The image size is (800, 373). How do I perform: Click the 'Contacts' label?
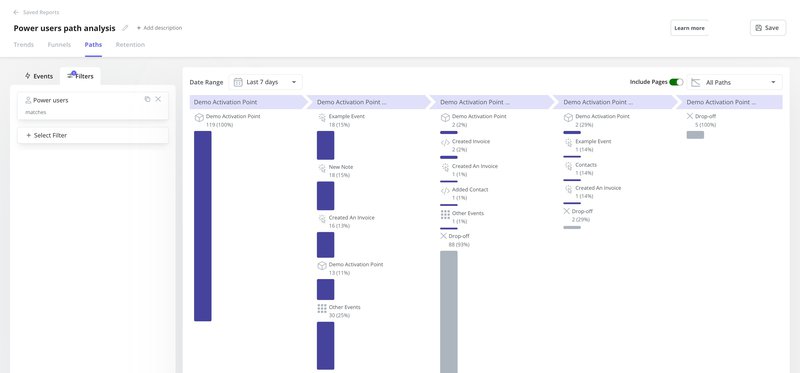pos(586,165)
